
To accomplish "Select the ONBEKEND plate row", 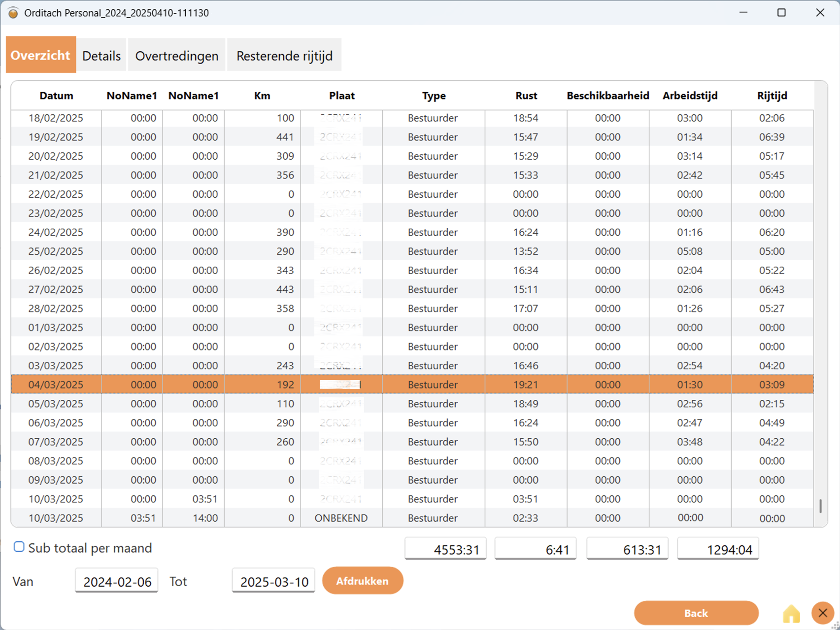I will click(412, 518).
